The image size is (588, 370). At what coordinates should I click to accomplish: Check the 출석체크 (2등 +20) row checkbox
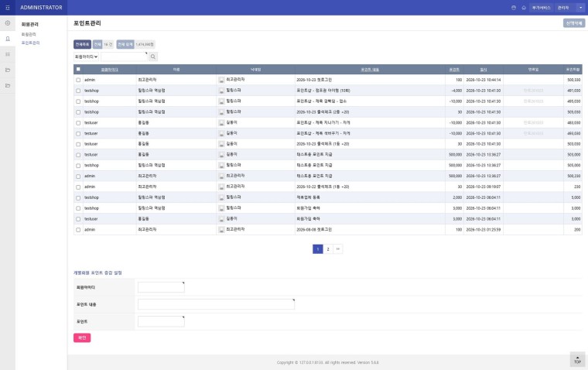[78, 112]
